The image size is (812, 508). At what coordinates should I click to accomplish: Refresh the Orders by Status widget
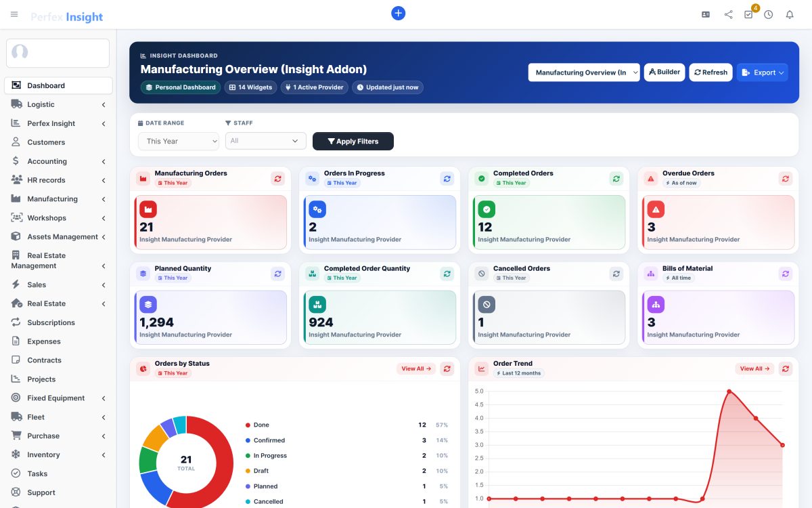(447, 368)
